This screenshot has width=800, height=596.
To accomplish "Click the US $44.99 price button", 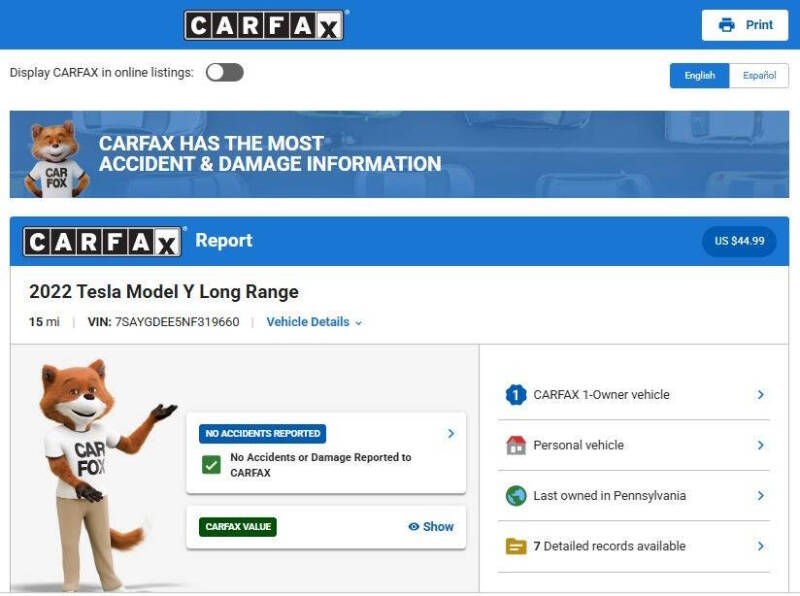I will pos(739,241).
